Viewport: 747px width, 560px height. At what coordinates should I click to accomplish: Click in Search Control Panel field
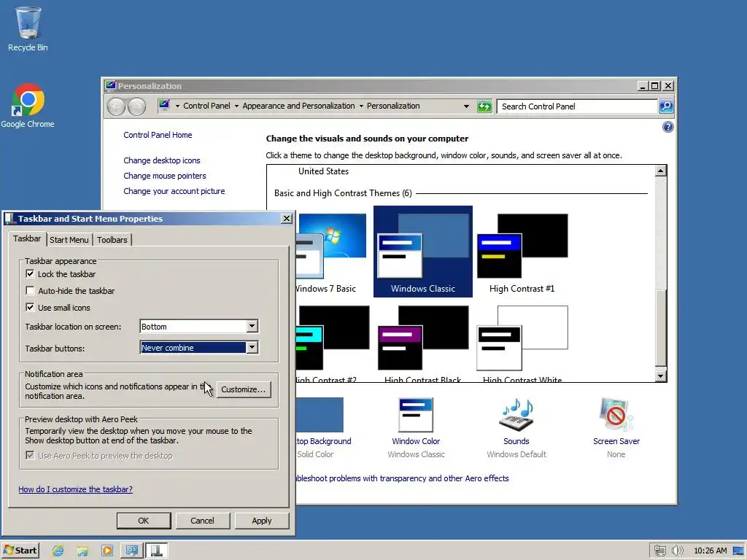coord(577,106)
